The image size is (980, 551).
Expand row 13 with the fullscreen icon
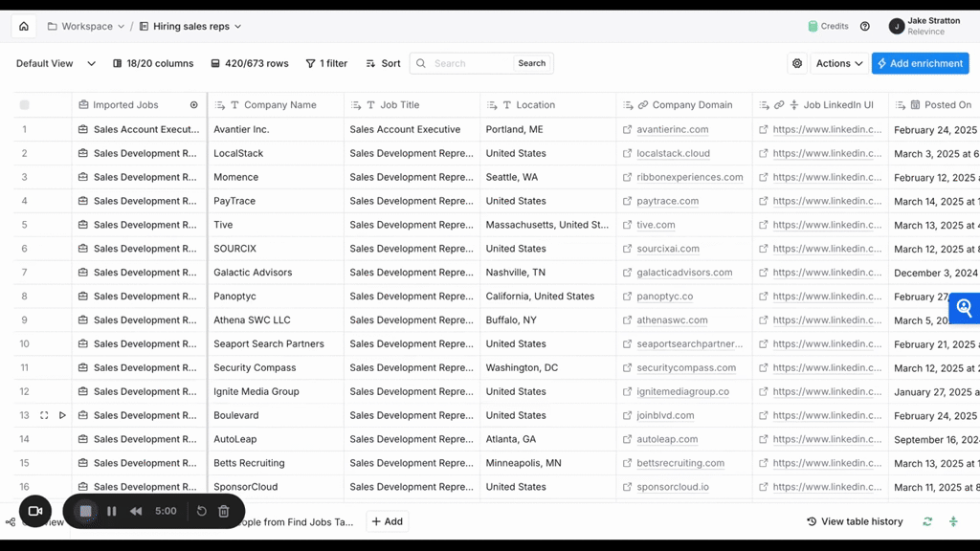coord(44,415)
